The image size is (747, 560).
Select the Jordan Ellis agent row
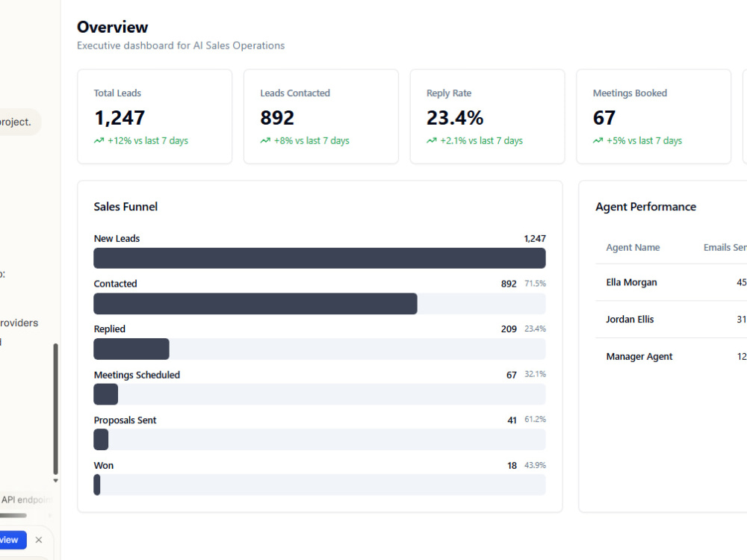point(672,320)
